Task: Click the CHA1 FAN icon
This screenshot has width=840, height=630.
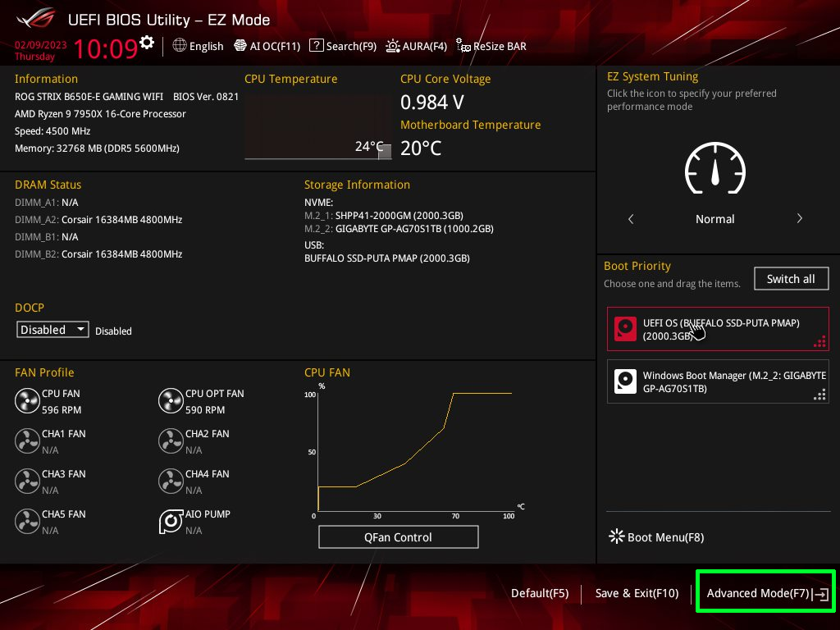Action: [x=27, y=441]
